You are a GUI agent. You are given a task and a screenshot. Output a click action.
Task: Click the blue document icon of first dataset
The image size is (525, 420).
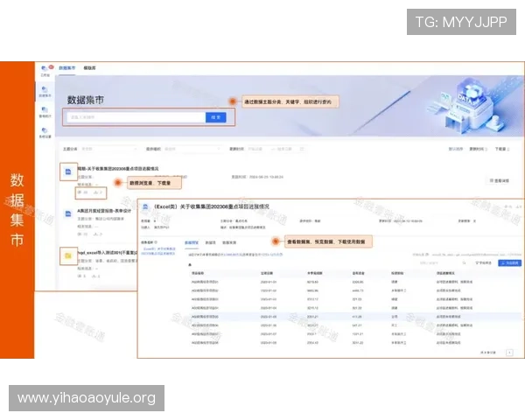click(68, 171)
